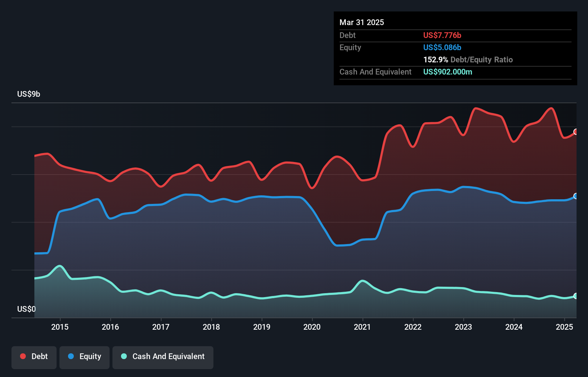Select the Equity line endpoint marker
The image size is (588, 377).
tap(575, 196)
